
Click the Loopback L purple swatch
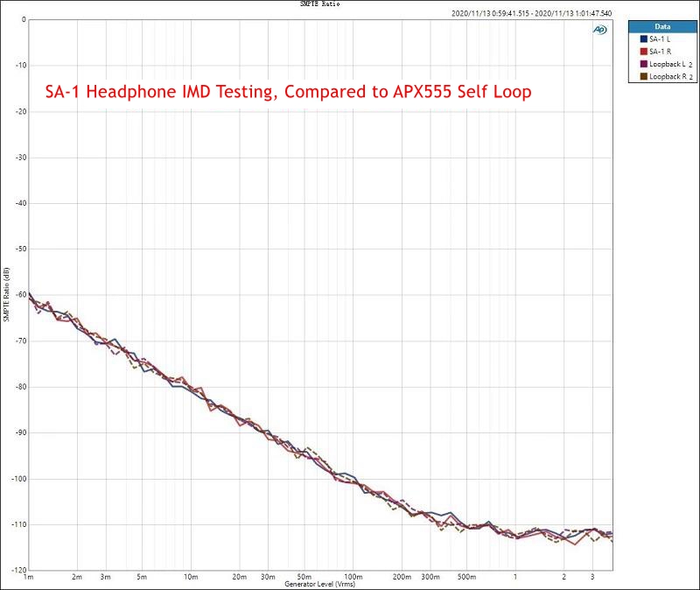[644, 64]
